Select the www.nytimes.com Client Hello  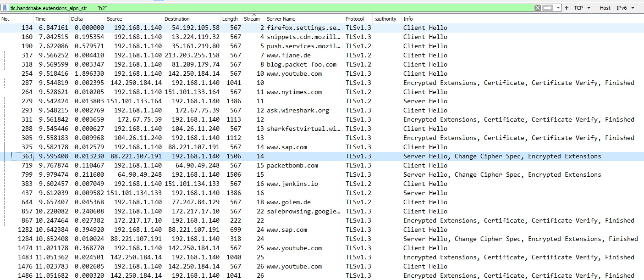pos(322,92)
